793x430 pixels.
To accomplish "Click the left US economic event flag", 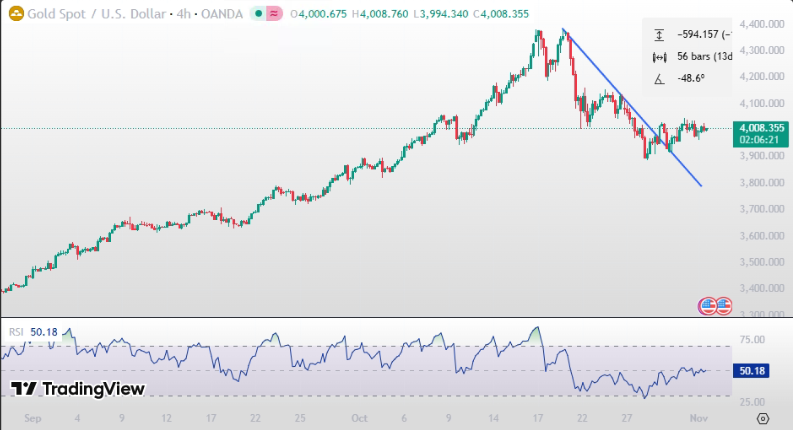I will [708, 306].
